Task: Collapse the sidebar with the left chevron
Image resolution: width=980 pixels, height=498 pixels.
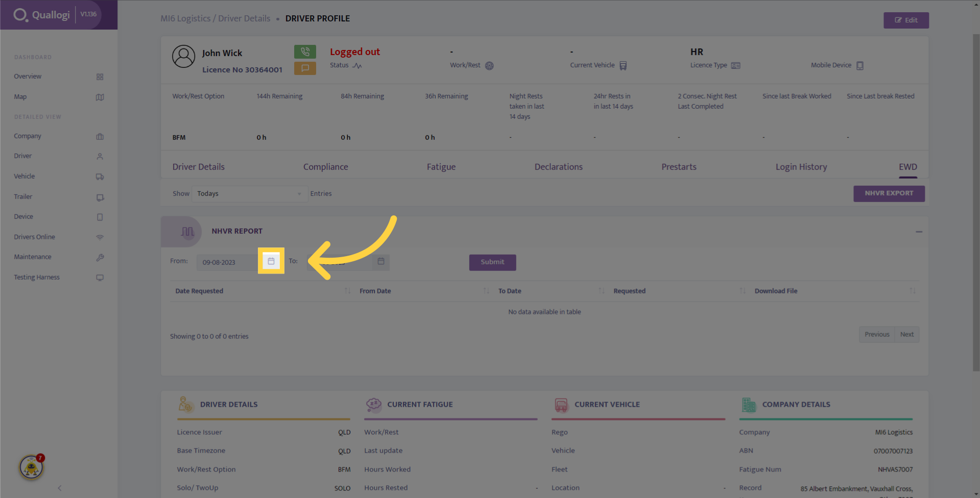Action: (x=60, y=488)
